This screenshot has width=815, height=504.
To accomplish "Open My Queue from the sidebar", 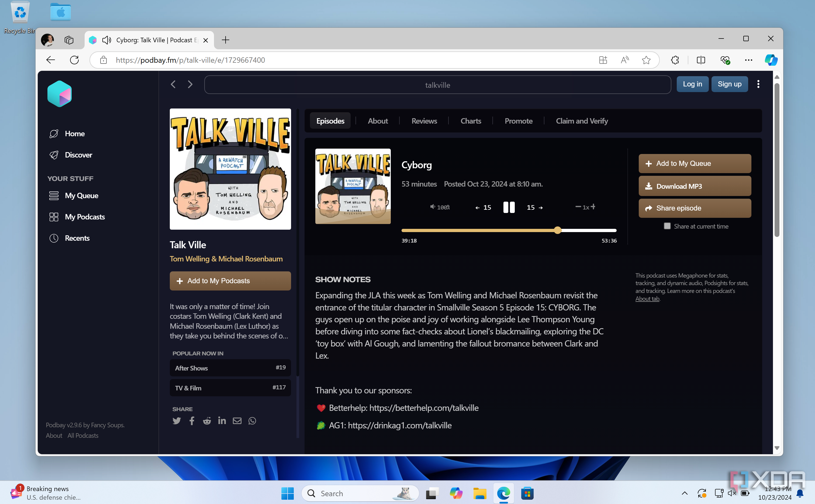I will pos(81,196).
